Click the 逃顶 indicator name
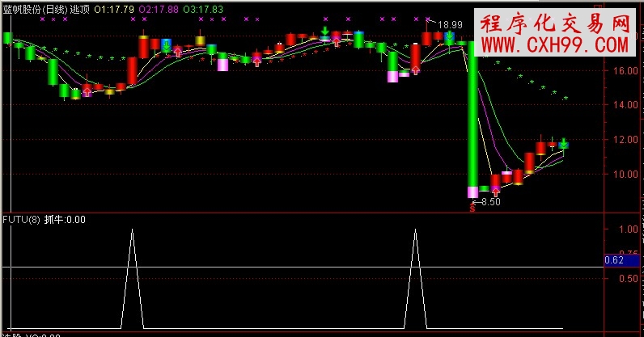644x337 pixels. tap(80, 8)
